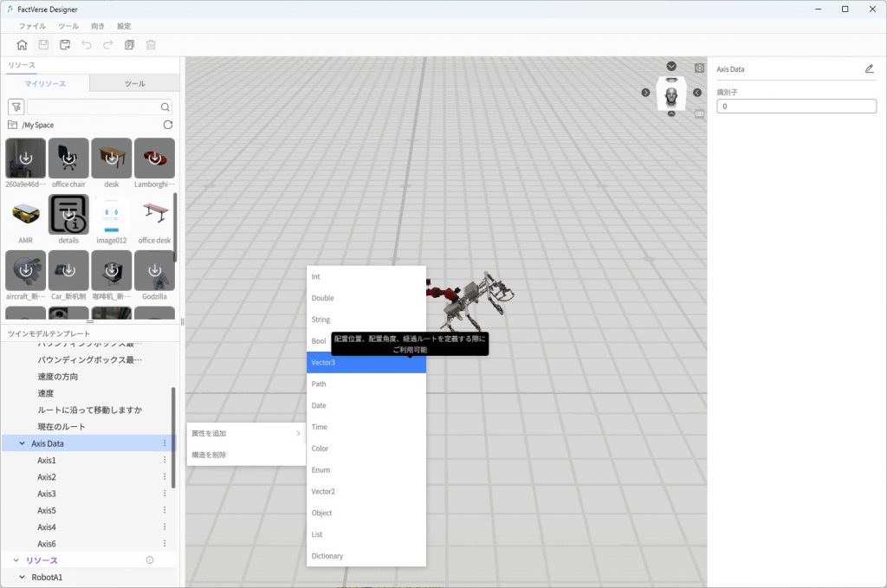The width and height of the screenshot is (887, 588).
Task: Open the resource filter button
Action: (x=16, y=107)
